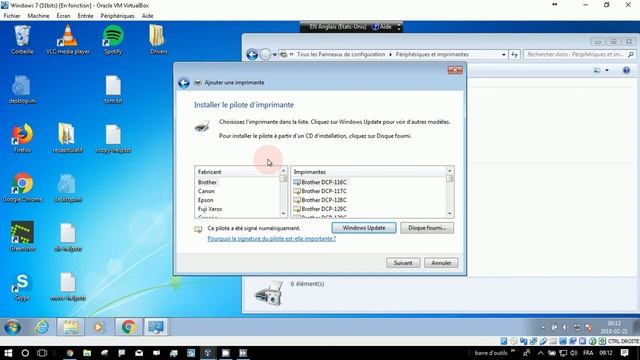Click the Imprimantes column header
The width and height of the screenshot is (640, 360).
(369, 172)
